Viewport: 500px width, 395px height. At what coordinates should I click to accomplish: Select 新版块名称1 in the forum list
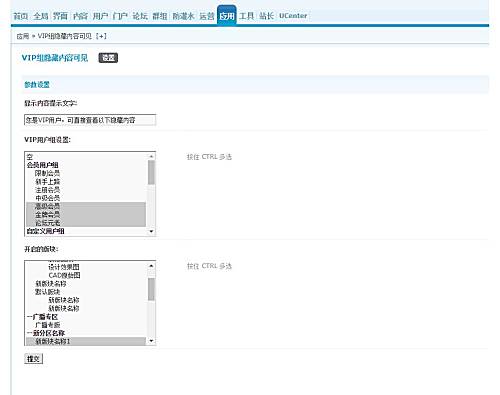click(86, 341)
